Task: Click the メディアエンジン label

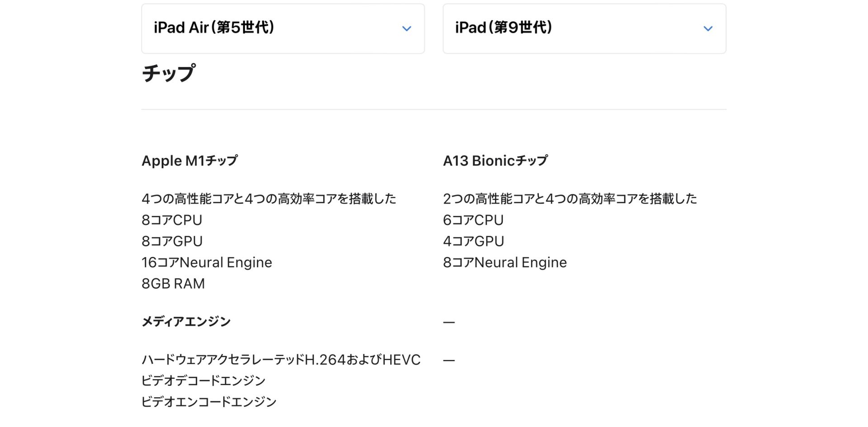Action: [x=186, y=322]
